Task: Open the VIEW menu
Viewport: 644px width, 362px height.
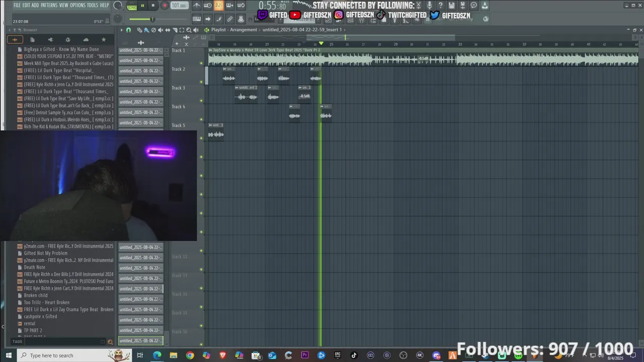Action: click(x=64, y=5)
